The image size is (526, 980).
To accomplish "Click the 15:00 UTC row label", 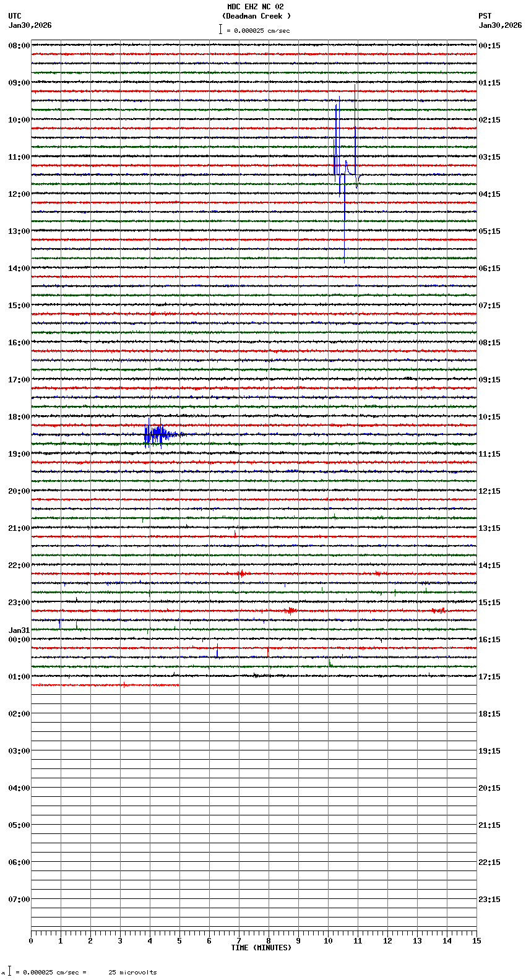I will click(19, 306).
